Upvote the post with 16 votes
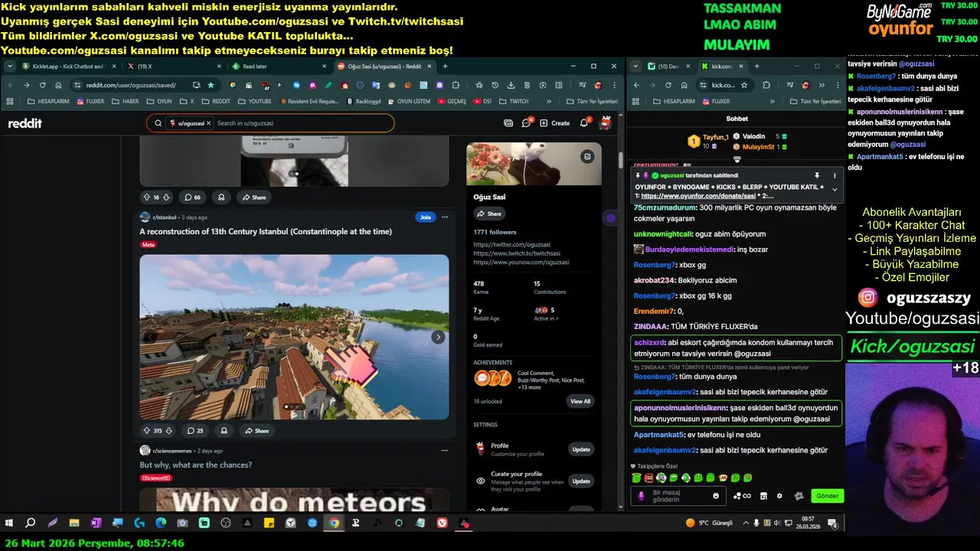This screenshot has height=551, width=980. [146, 197]
